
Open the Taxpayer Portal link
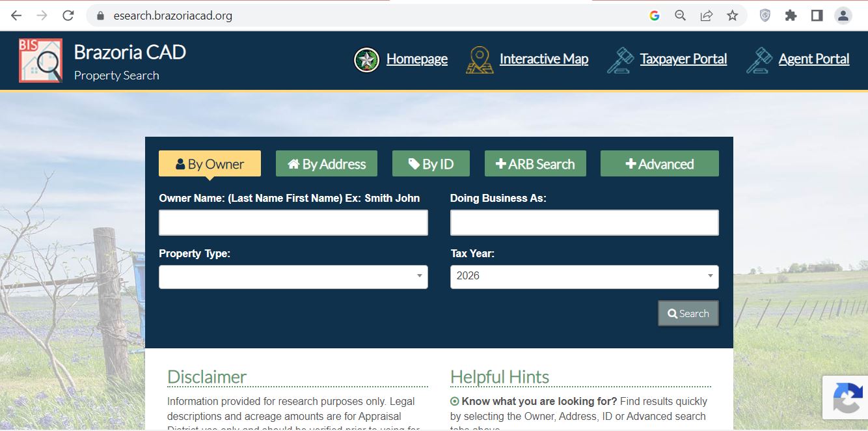tap(684, 59)
